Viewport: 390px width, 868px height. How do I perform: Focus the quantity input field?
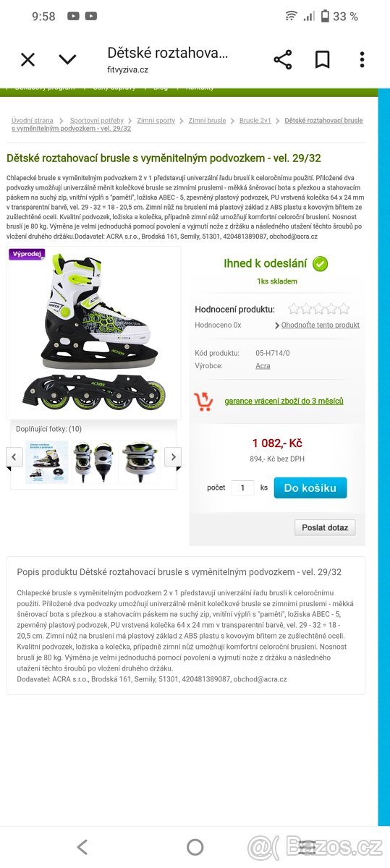242,488
